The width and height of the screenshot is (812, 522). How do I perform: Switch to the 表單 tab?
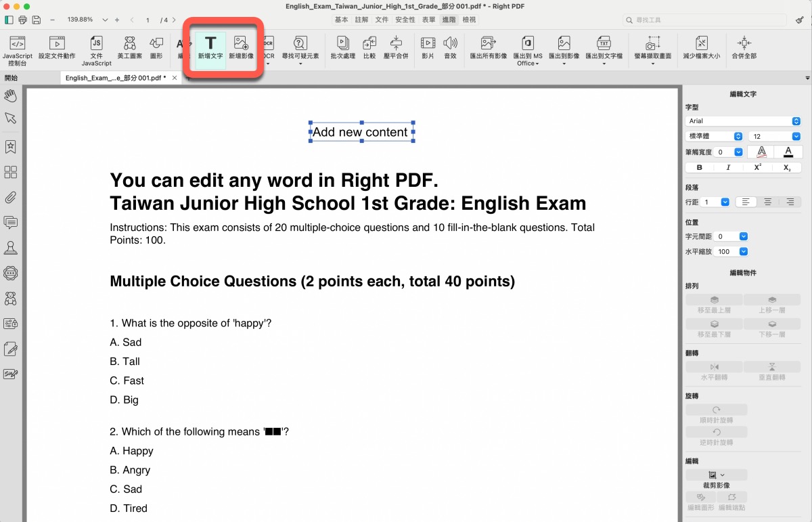(428, 20)
